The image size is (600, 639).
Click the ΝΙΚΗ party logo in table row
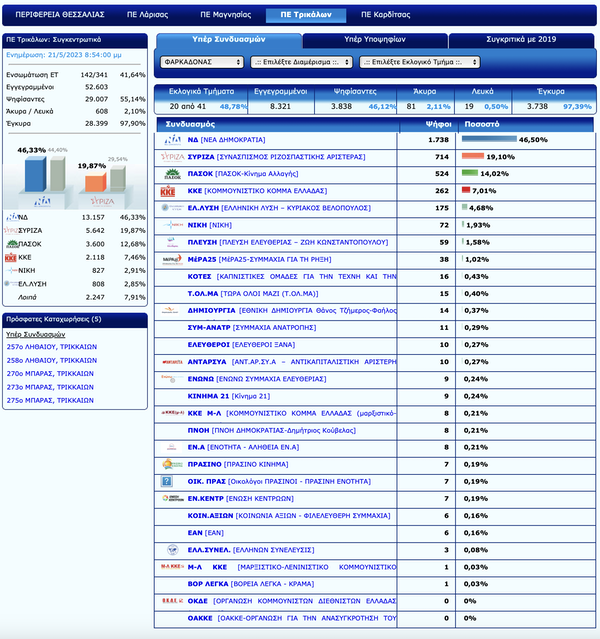[172, 225]
